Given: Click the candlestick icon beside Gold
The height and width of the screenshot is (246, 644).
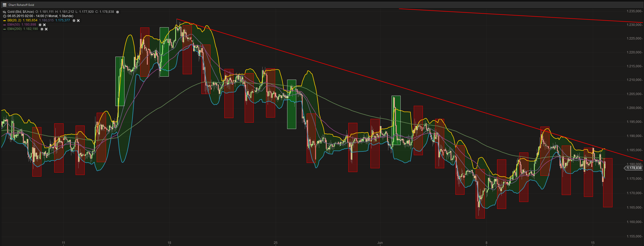Looking at the screenshot, I should [4, 12].
